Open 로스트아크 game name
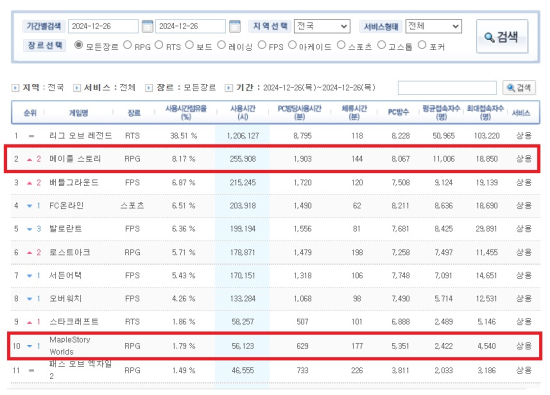The image size is (550, 395). (70, 252)
